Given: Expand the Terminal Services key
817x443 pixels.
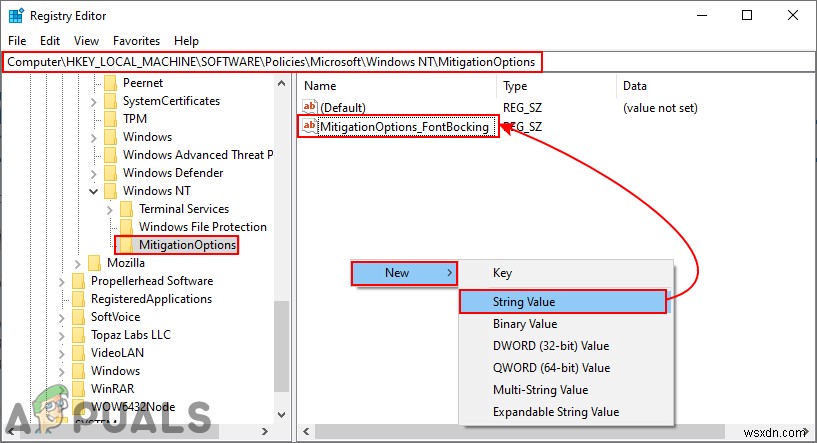Looking at the screenshot, I should coord(109,210).
